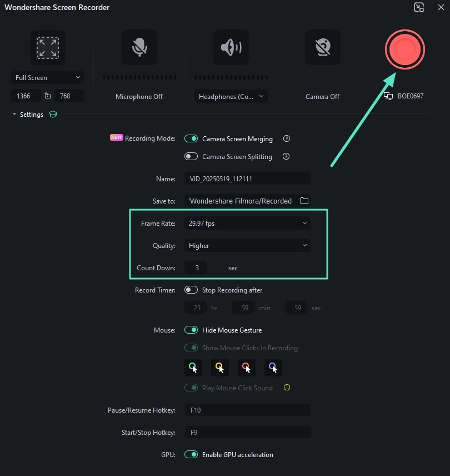The height and width of the screenshot is (476, 450).
Task: Collapse the Settings section triangle
Action: click(x=14, y=114)
